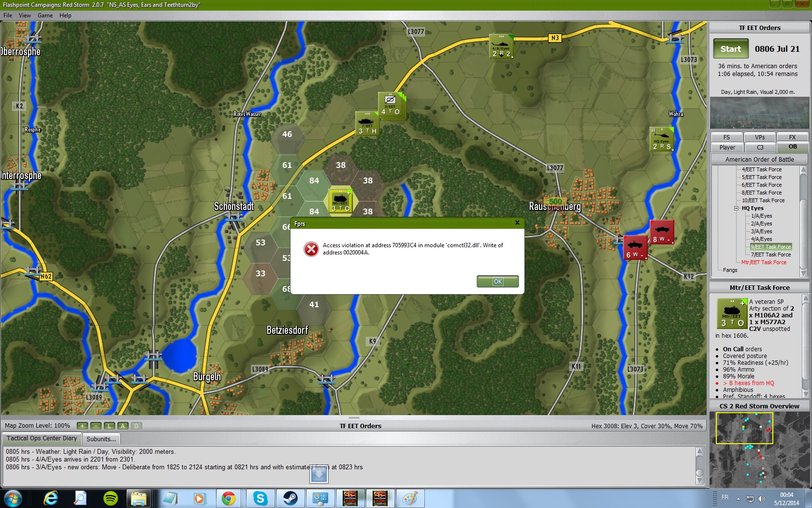812x508 pixels.
Task: Click the unit info panel scrollbar
Action: 805,346
